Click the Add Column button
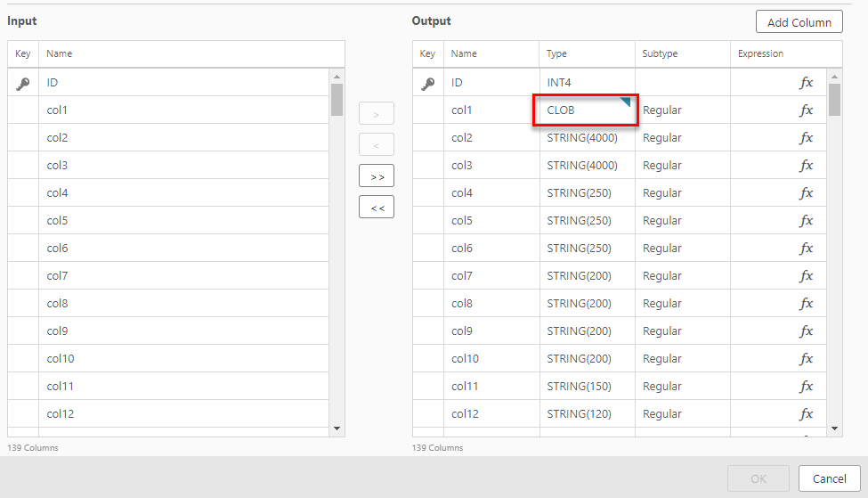The width and height of the screenshot is (868, 498). coord(799,22)
